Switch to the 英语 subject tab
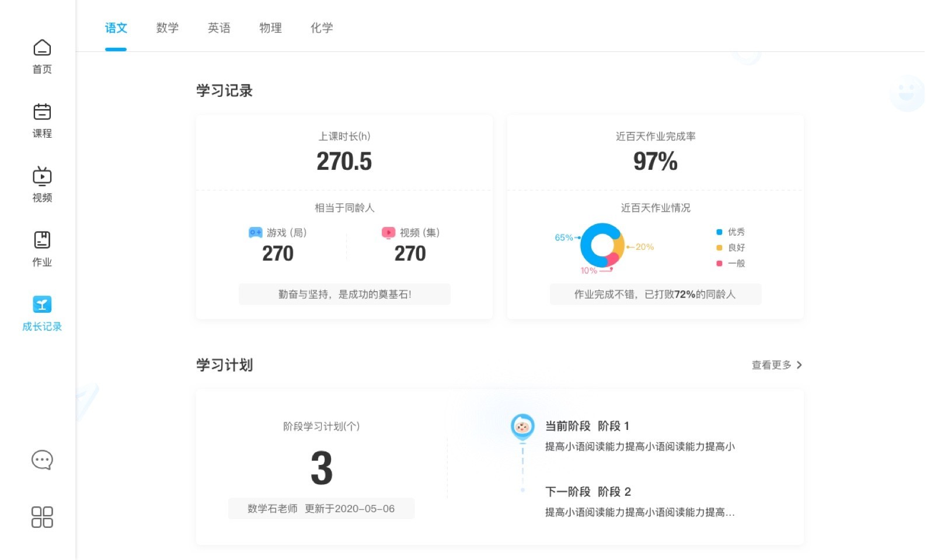Image resolution: width=934 pixels, height=560 pixels. click(219, 28)
